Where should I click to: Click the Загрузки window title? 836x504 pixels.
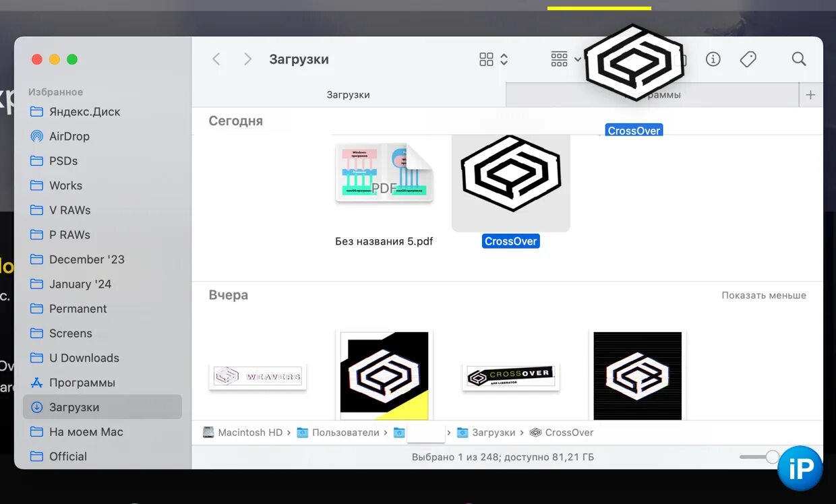coord(299,59)
